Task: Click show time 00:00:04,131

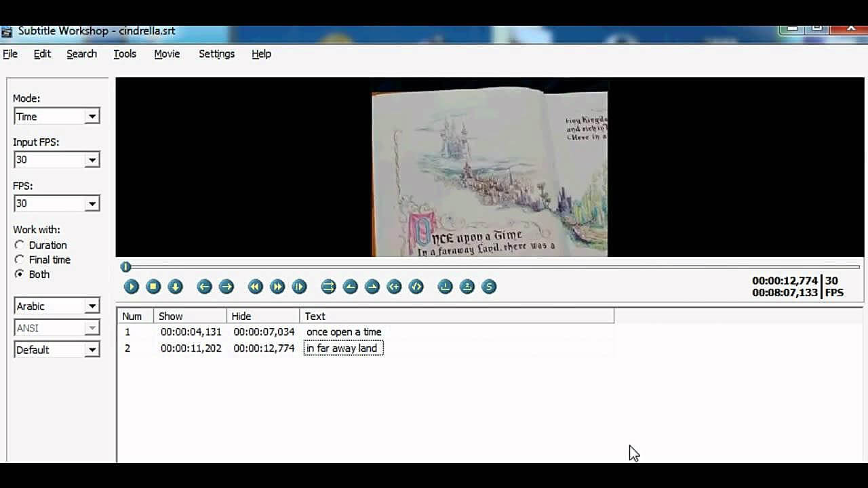Action: (191, 332)
